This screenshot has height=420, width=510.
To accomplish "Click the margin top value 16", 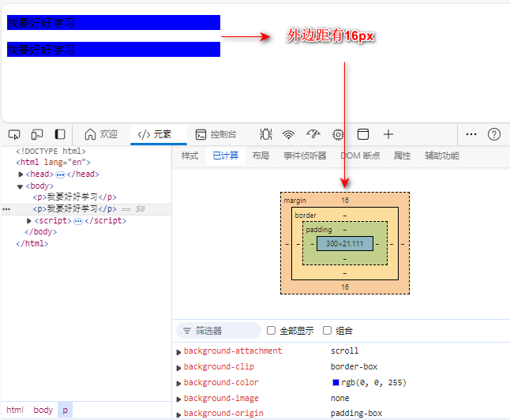I will (x=345, y=201).
